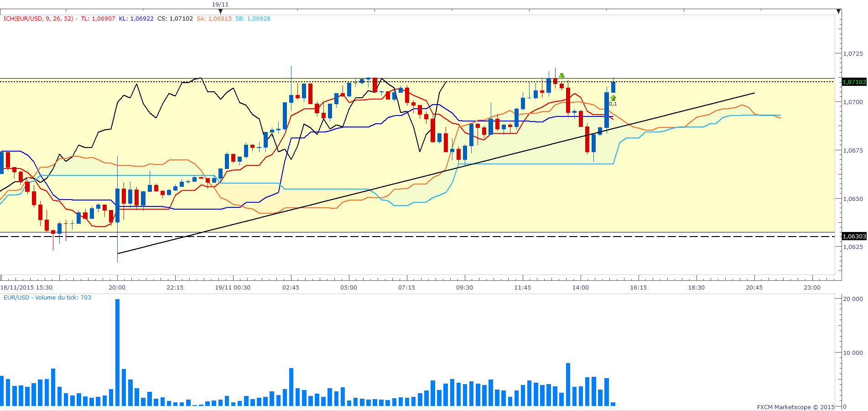The image size is (868, 411).
Task: Click the 19/11 date marker triangle
Action: click(220, 11)
